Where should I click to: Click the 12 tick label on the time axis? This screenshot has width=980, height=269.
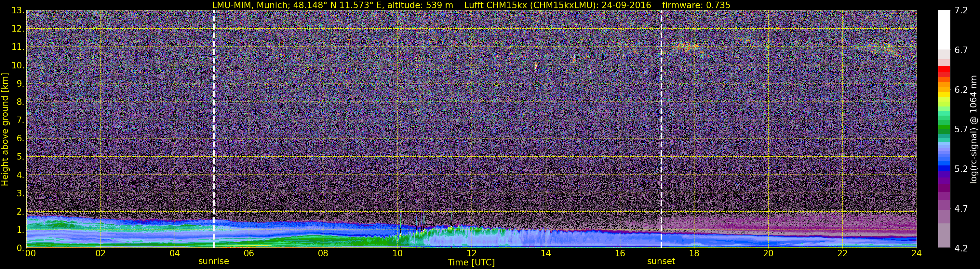pos(471,253)
